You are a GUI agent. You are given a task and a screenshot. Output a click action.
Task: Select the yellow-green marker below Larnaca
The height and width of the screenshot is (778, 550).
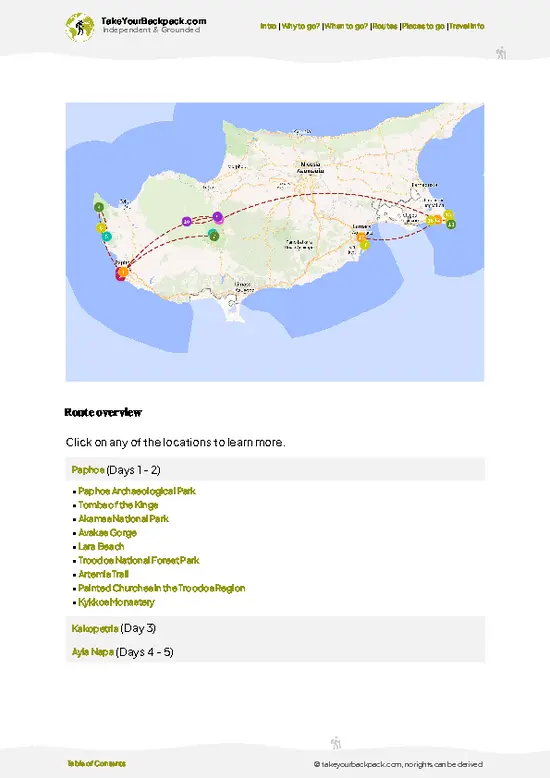[365, 245]
